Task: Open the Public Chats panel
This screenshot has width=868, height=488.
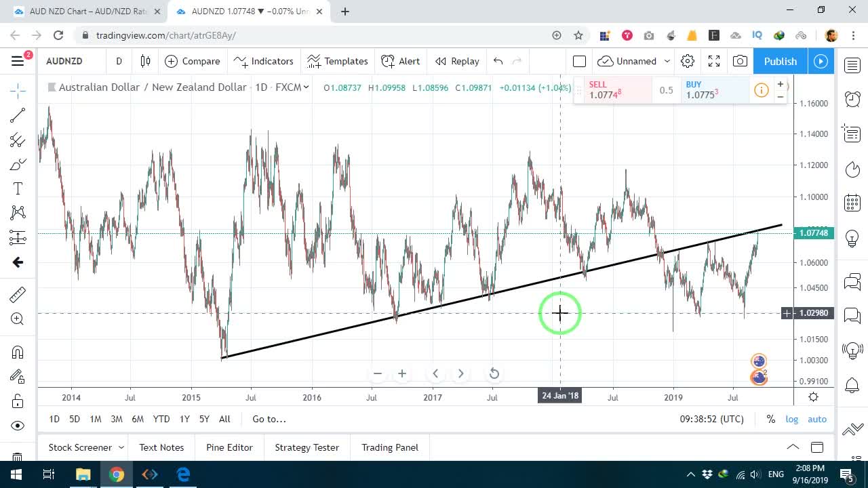Action: 852,281
